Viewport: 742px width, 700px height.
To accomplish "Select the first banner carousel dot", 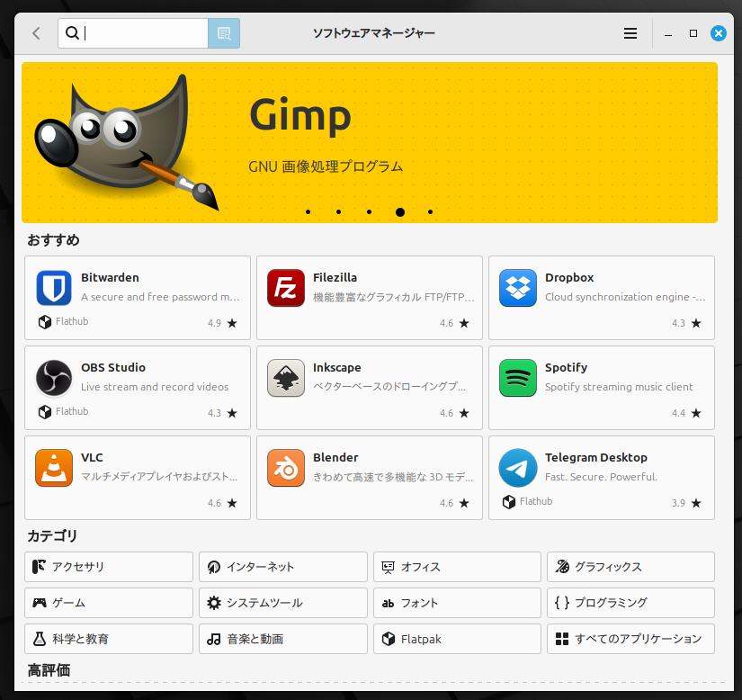I will pos(308,212).
